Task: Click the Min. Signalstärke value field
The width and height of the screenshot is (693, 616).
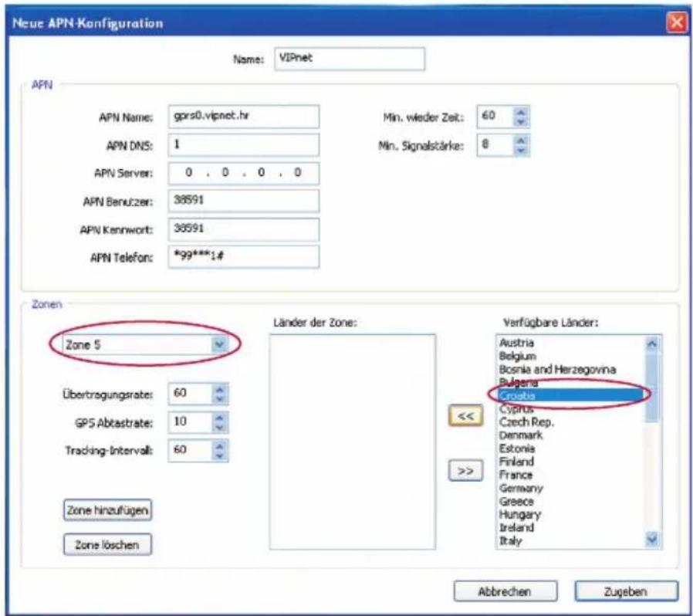Action: pyautogui.click(x=496, y=145)
